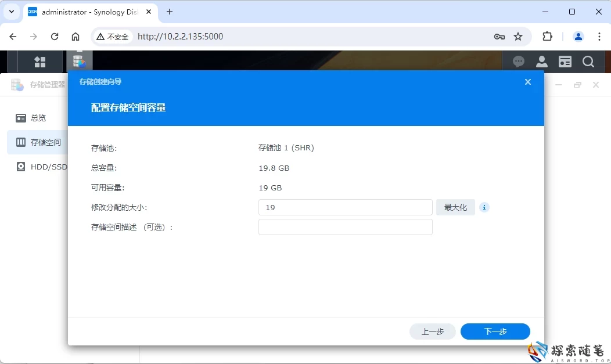Open the browser extensions puzzle icon
This screenshot has height=364, width=611.
tap(547, 36)
